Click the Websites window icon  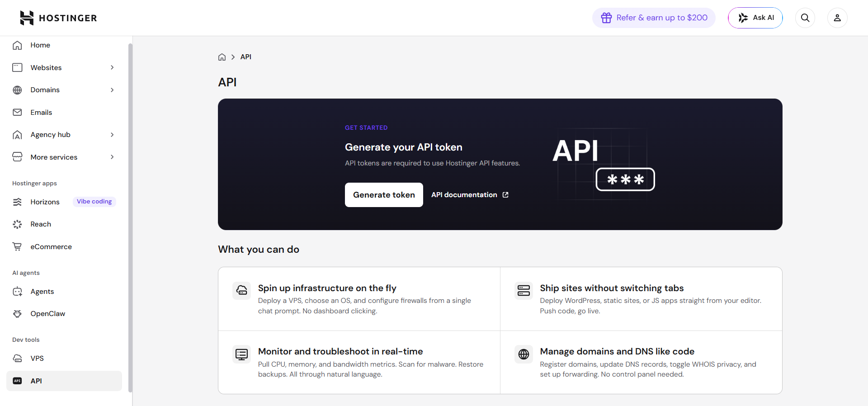point(17,67)
